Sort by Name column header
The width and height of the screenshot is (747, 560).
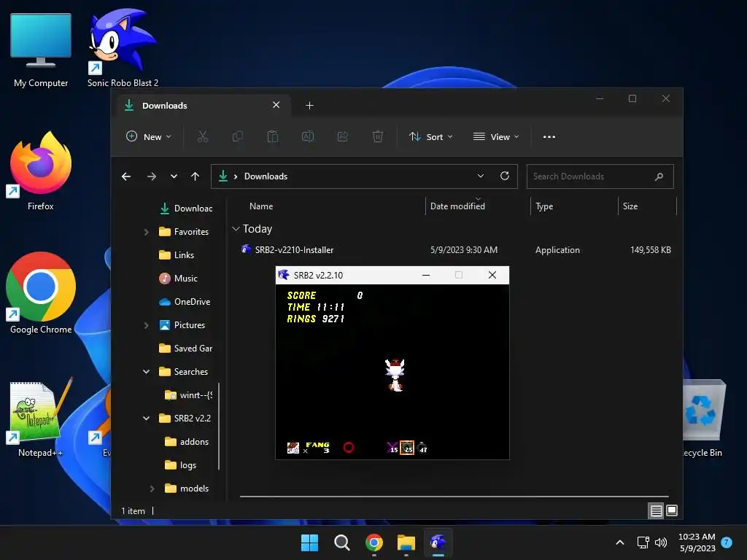(261, 206)
